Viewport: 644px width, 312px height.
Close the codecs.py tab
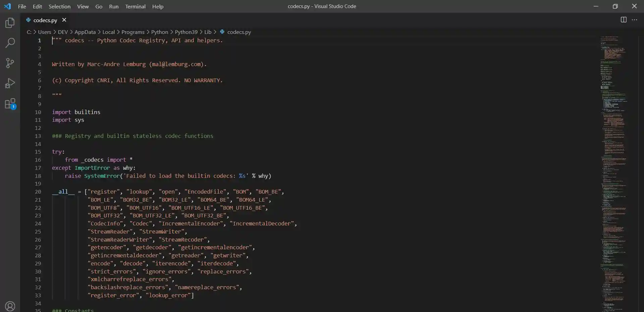(64, 20)
